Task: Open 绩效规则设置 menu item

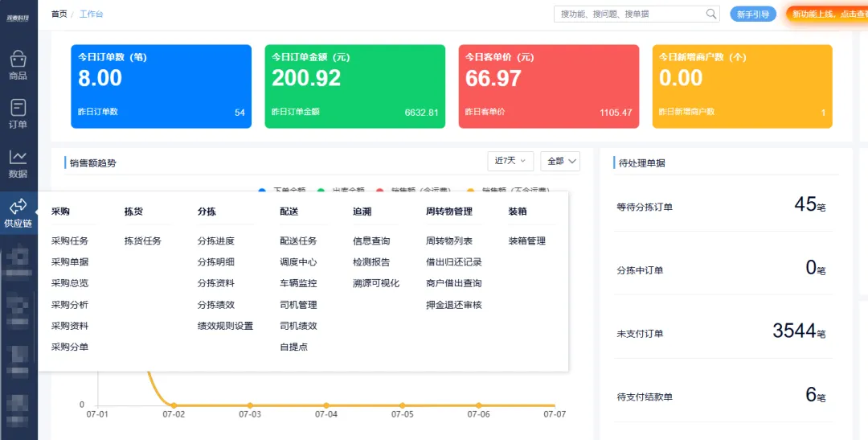Action: [225, 326]
